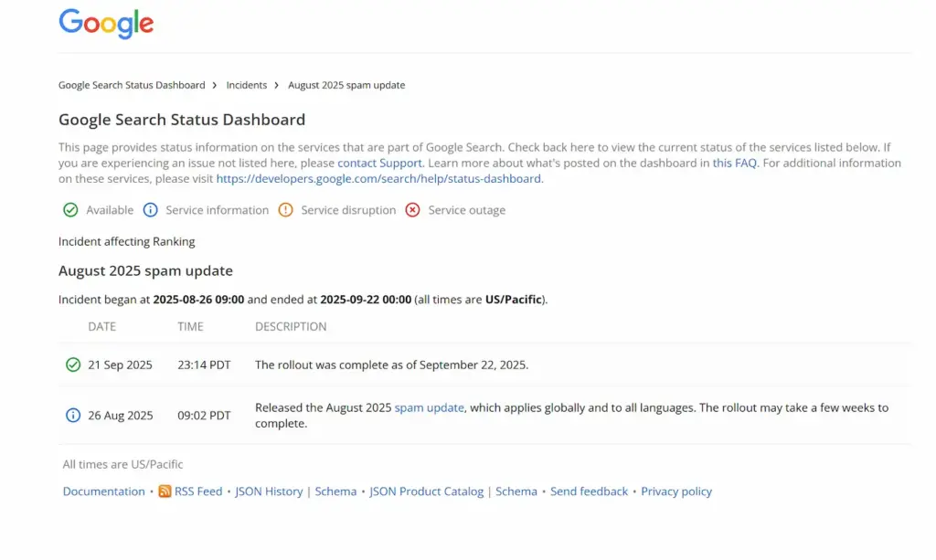
Task: Go to Incidents breadcrumb
Action: coord(247,85)
